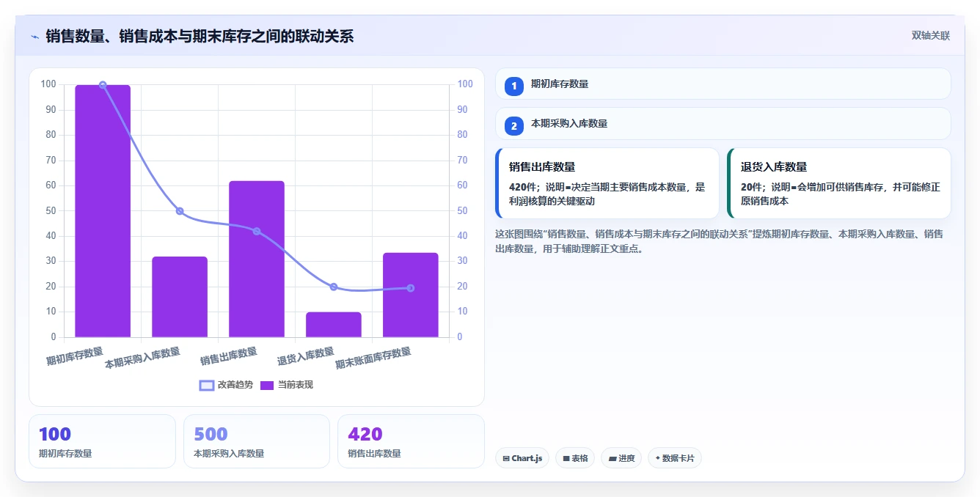Image resolution: width=980 pixels, height=497 pixels.
Task: Click the 改善趋势 legend color box
Action: pyautogui.click(x=207, y=385)
